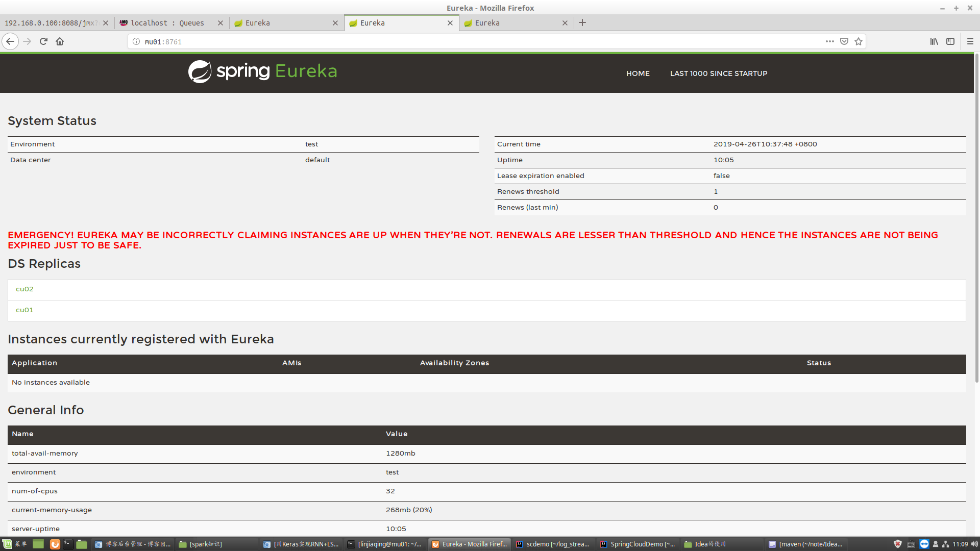The image size is (980, 551).
Task: Switch to the scdemo IntelliJ window
Action: tap(554, 544)
